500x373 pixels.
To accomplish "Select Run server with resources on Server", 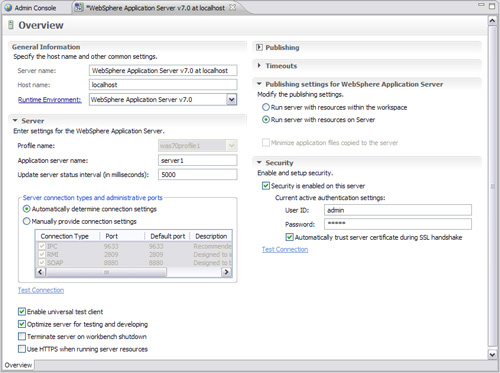I will click(x=266, y=120).
